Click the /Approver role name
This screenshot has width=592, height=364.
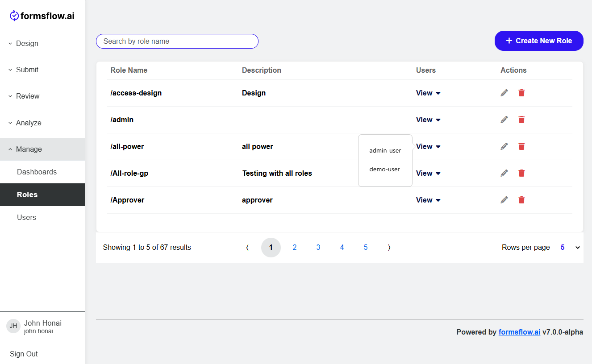(127, 200)
